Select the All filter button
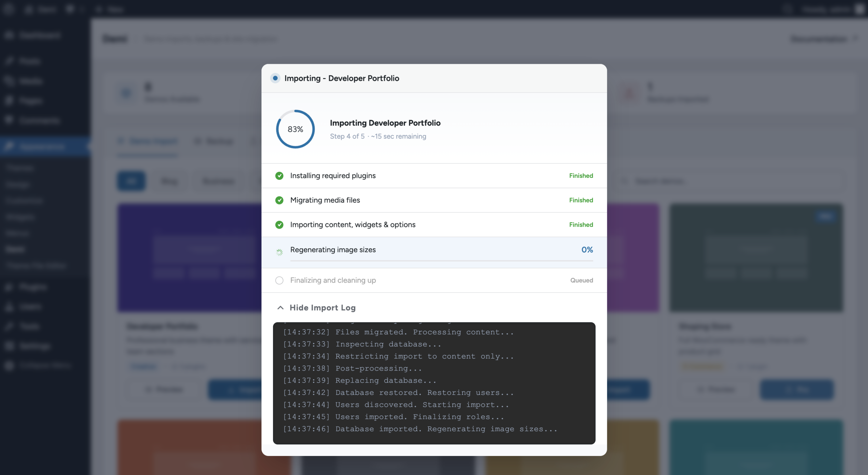868x475 pixels. [x=131, y=181]
